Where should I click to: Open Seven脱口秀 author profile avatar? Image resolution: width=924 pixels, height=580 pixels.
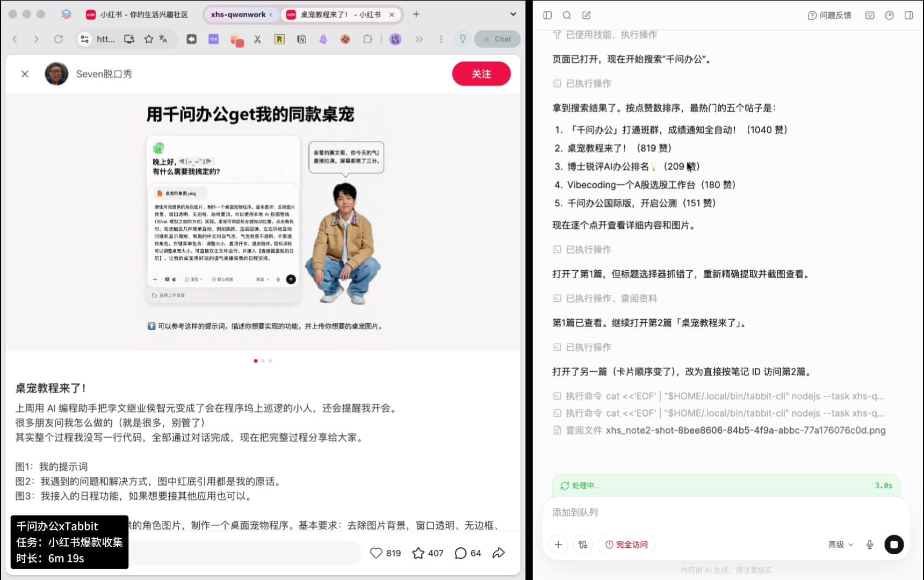click(56, 74)
